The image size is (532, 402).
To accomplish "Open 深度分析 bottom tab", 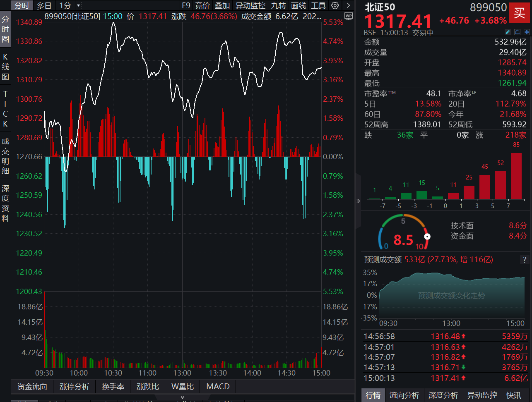I will coord(443,395).
